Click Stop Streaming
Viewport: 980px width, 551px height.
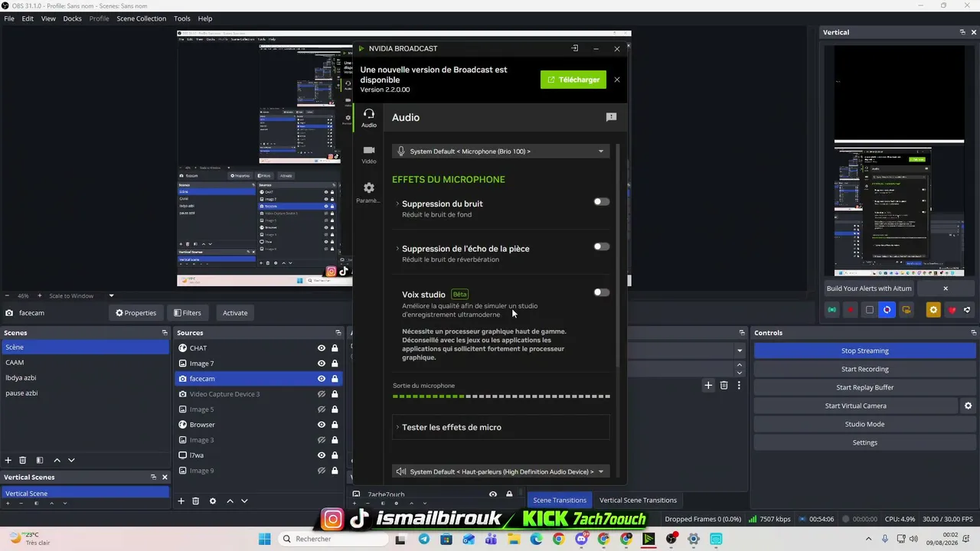tap(865, 350)
